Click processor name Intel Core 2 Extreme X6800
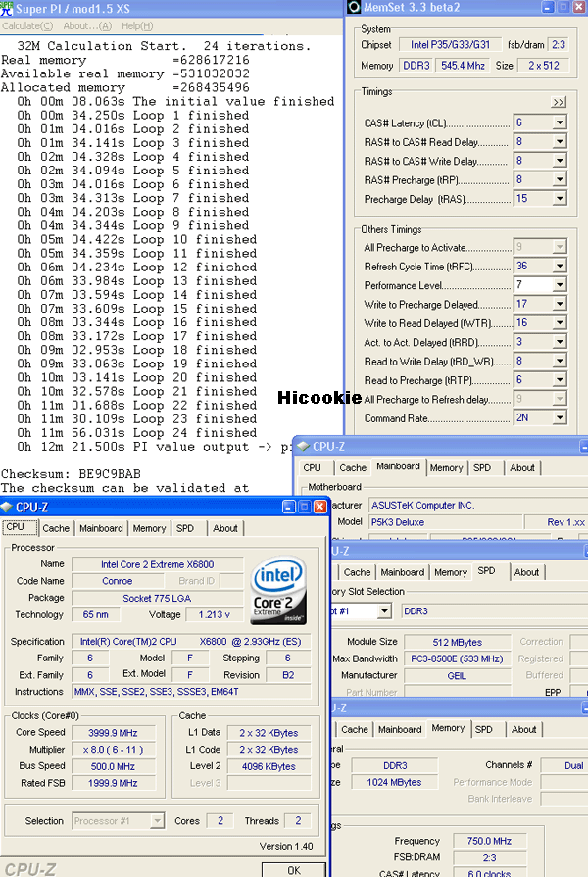The height and width of the screenshot is (877, 588). 158,564
